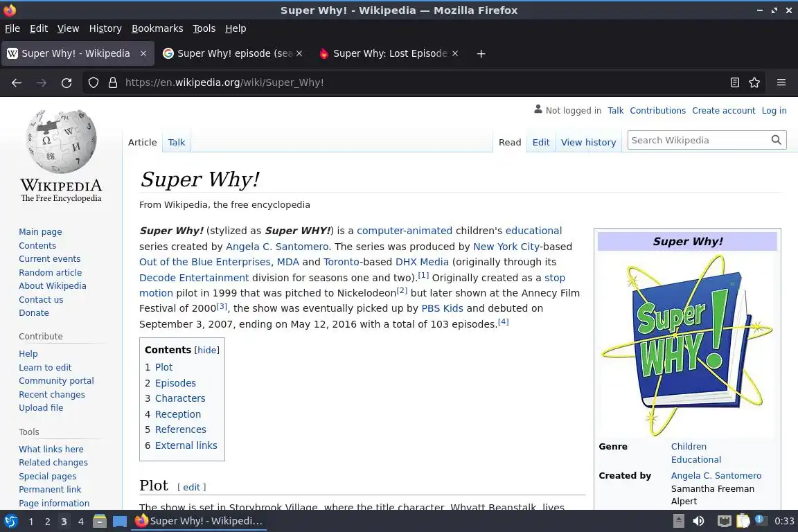Image resolution: width=798 pixels, height=532 pixels.
Task: Click the Edit tab beside Read
Action: coord(541,143)
